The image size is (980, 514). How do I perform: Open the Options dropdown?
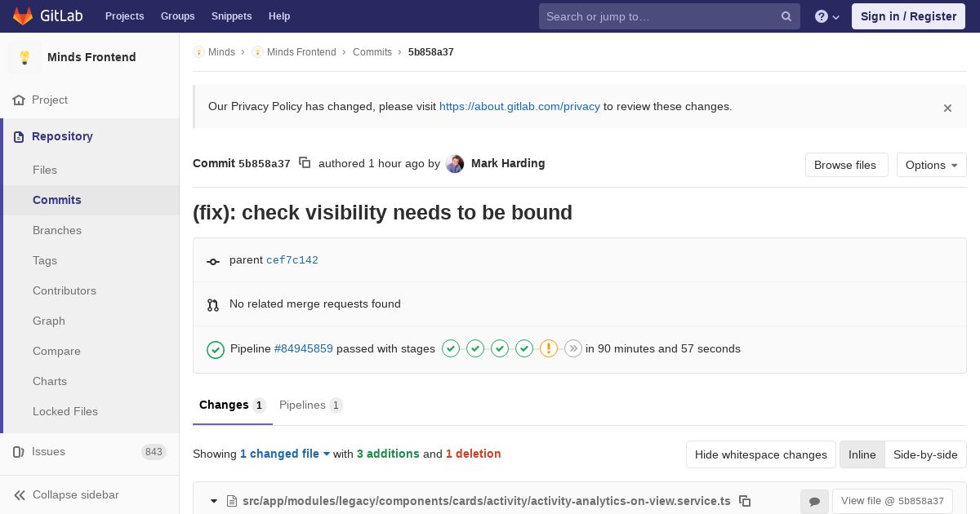tap(931, 165)
